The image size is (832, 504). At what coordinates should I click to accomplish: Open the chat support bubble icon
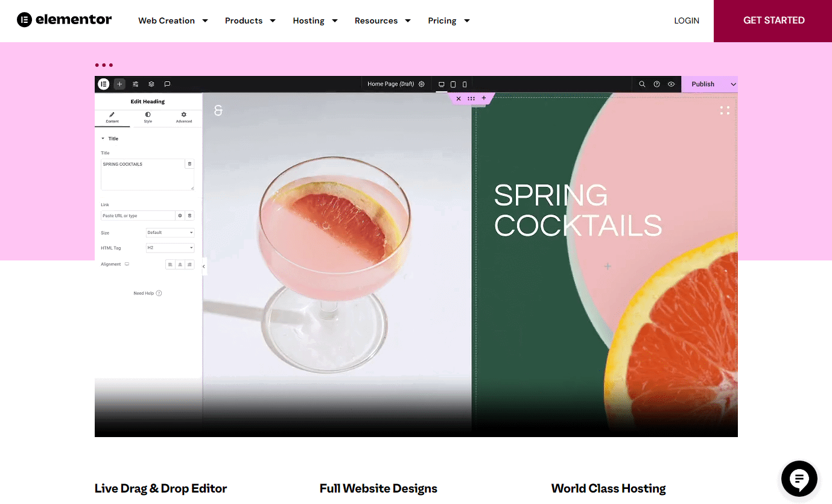coord(799,479)
